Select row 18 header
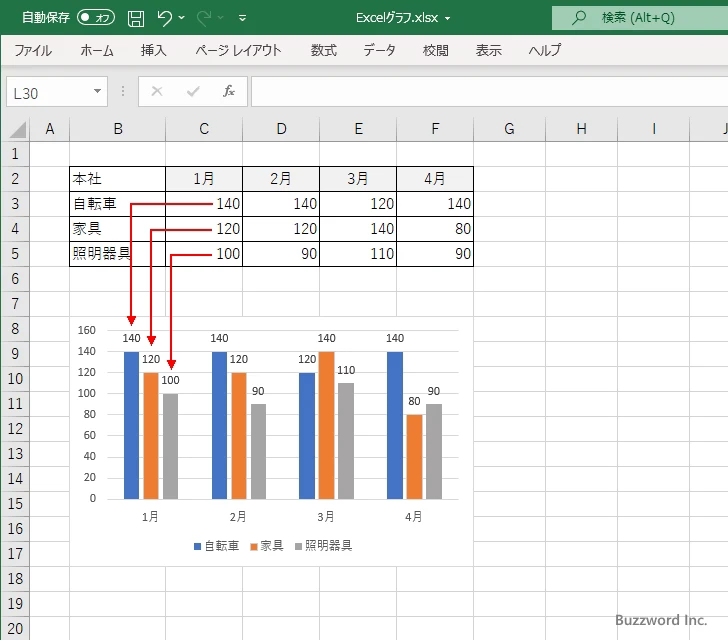Screen dimensions: 728x640 (15, 579)
